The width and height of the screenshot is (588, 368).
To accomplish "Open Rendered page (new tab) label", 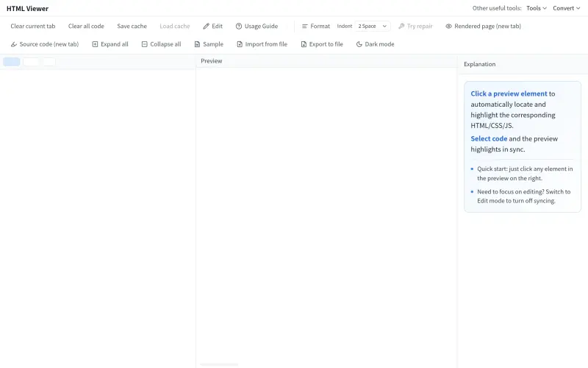I will tap(487, 26).
